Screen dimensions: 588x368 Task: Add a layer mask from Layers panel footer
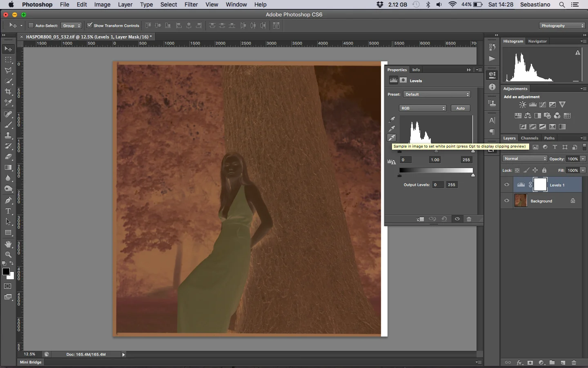(530, 363)
